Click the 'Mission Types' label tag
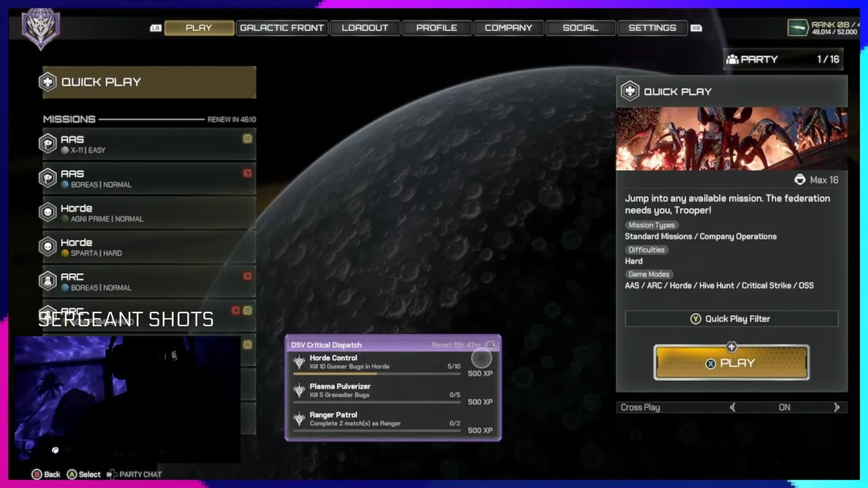The image size is (868, 488). [652, 225]
